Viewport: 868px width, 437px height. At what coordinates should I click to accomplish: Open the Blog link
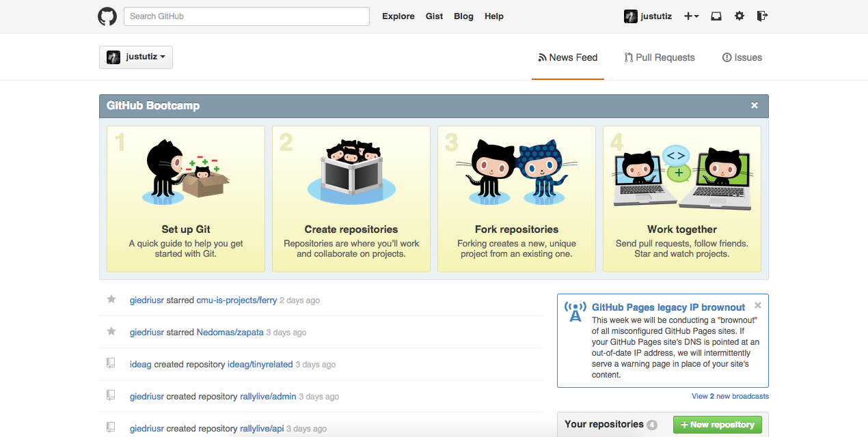tap(463, 16)
